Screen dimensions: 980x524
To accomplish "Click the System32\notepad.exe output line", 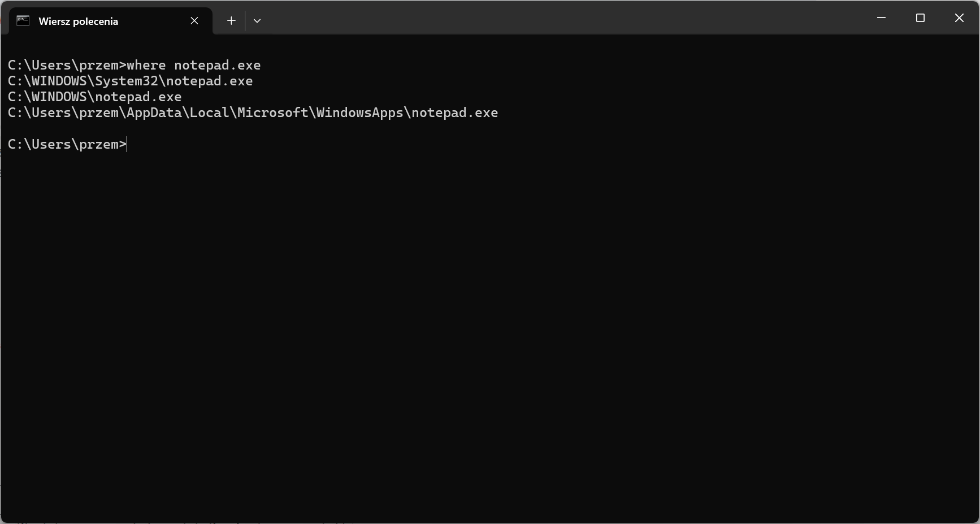I will [x=130, y=81].
